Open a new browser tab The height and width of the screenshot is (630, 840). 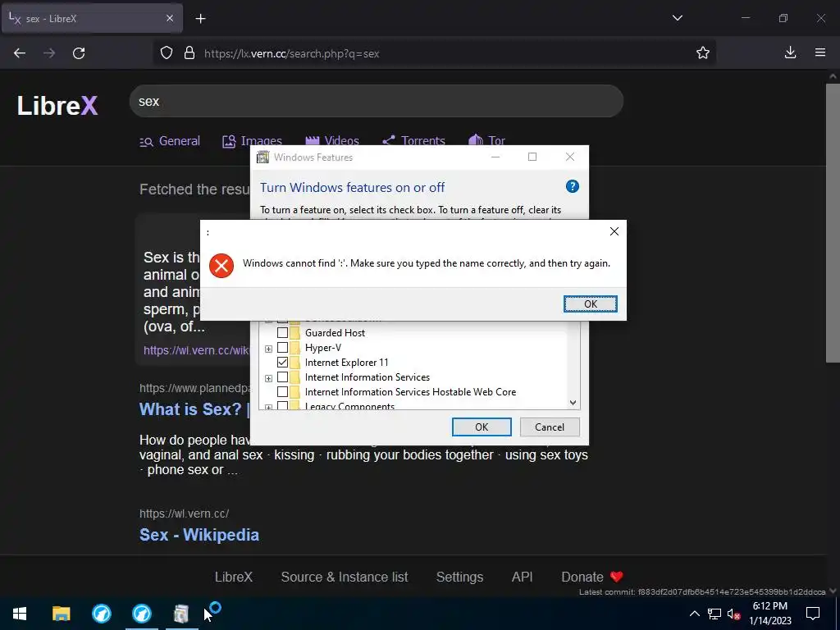click(200, 19)
